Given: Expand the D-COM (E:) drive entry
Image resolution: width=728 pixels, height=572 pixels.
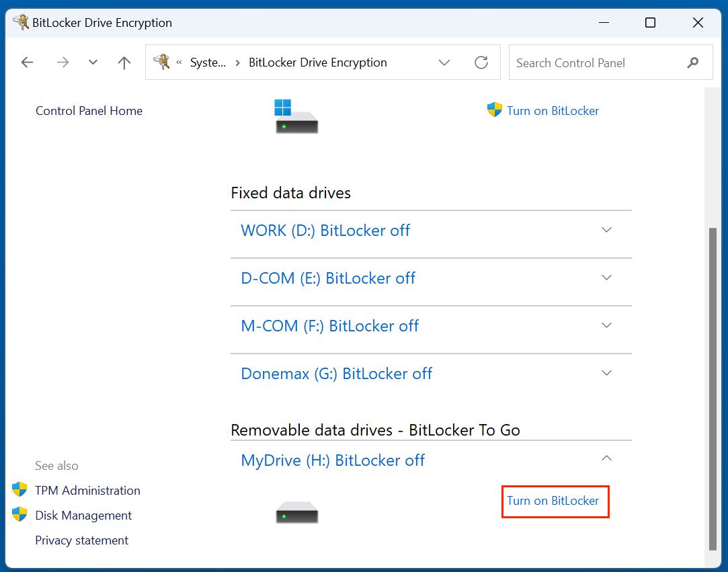Looking at the screenshot, I should pos(607,277).
